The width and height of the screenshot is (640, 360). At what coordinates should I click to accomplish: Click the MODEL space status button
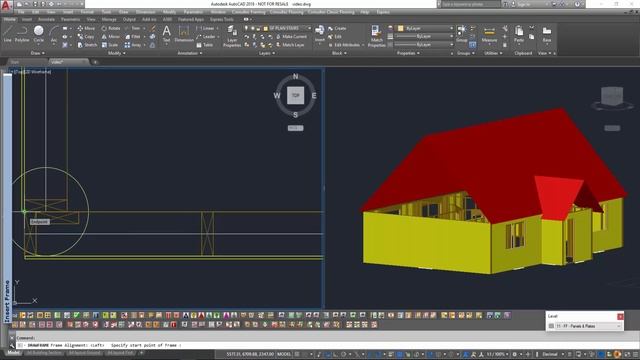coord(284,354)
